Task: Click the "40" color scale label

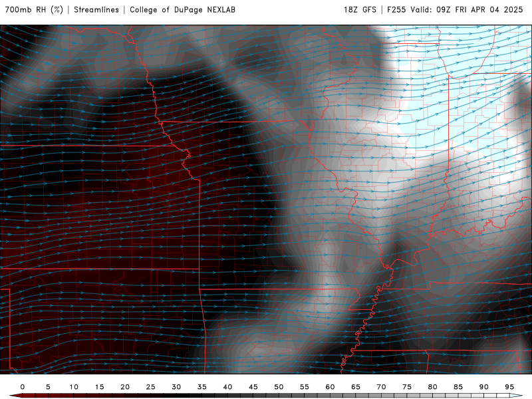Action: pos(227,387)
